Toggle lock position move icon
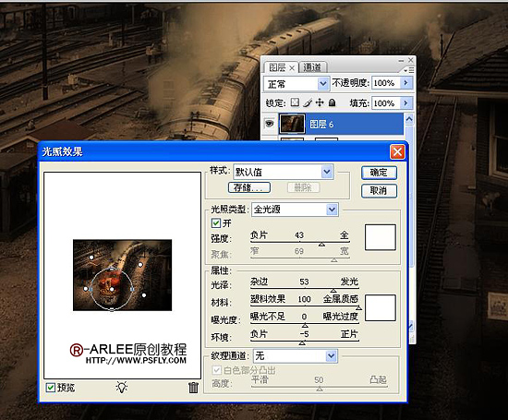 coord(320,102)
